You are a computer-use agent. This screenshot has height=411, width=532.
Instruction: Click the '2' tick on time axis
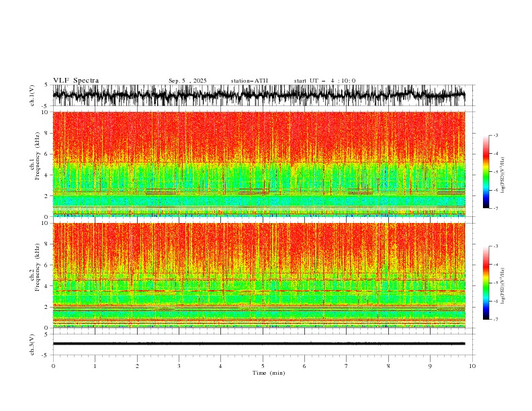[137, 366]
